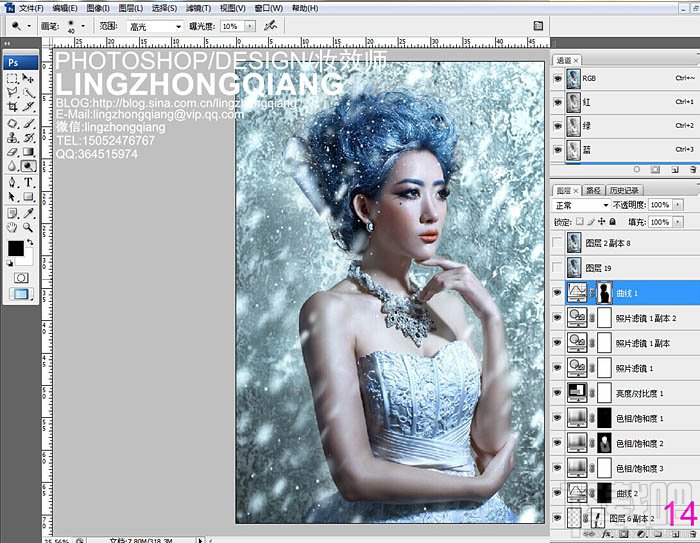Select the Pen tool

coord(12,183)
